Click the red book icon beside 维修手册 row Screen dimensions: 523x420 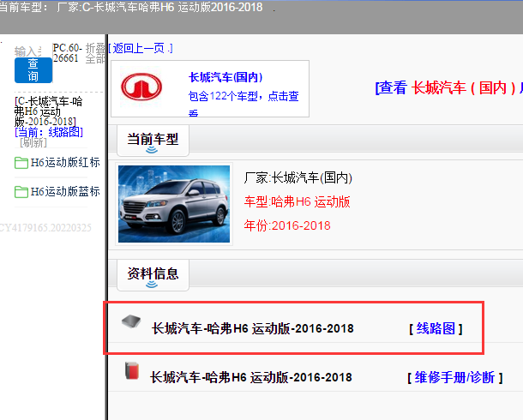pos(132,370)
